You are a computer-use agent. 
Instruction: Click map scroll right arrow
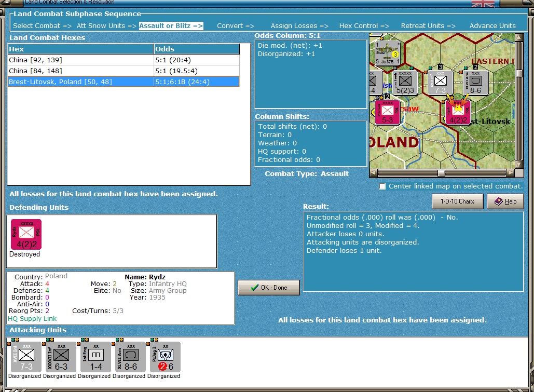(510, 173)
